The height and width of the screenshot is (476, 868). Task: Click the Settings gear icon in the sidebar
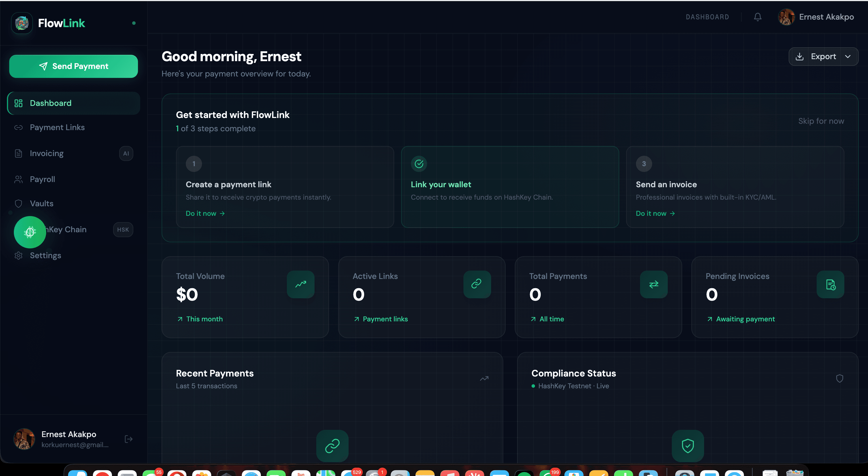[x=18, y=255]
